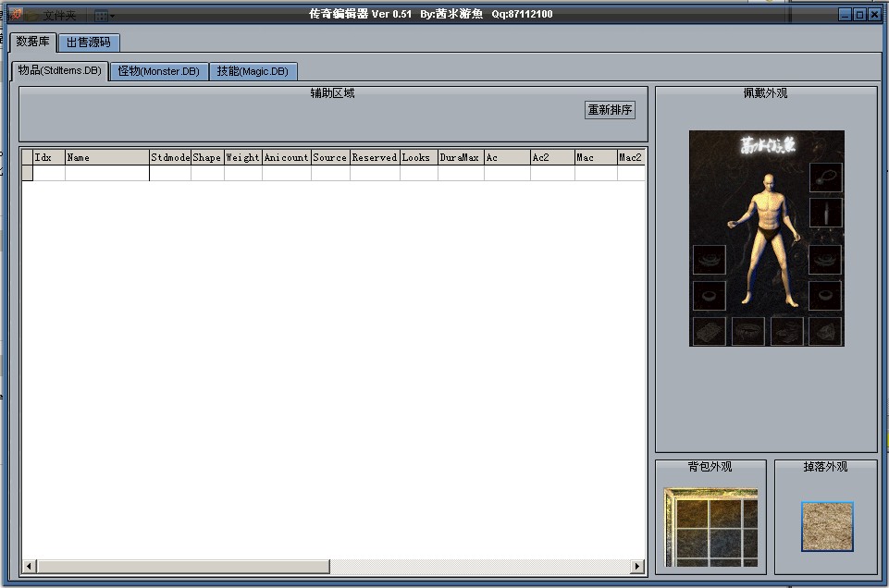The height and width of the screenshot is (588, 889).
Task: Click the left bracelet equipment slot
Action: coord(710,260)
